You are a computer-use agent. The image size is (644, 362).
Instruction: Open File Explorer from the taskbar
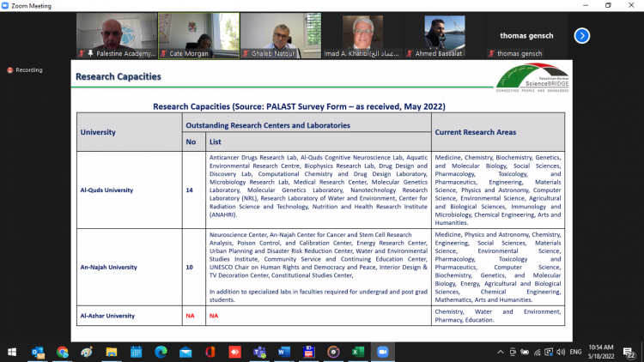click(112, 353)
